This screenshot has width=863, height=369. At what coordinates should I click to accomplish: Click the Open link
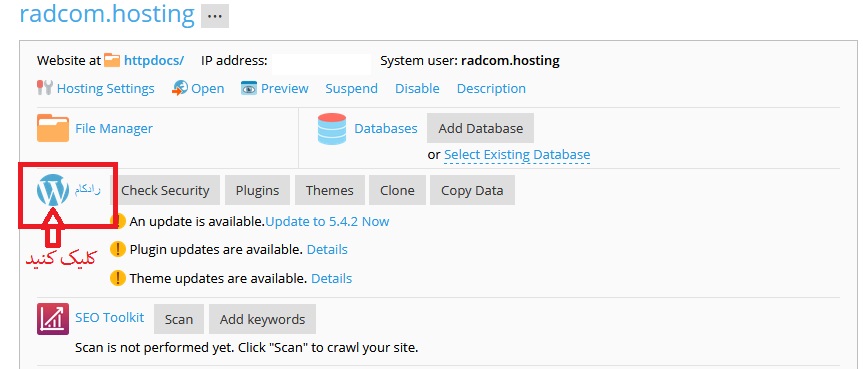tap(207, 89)
